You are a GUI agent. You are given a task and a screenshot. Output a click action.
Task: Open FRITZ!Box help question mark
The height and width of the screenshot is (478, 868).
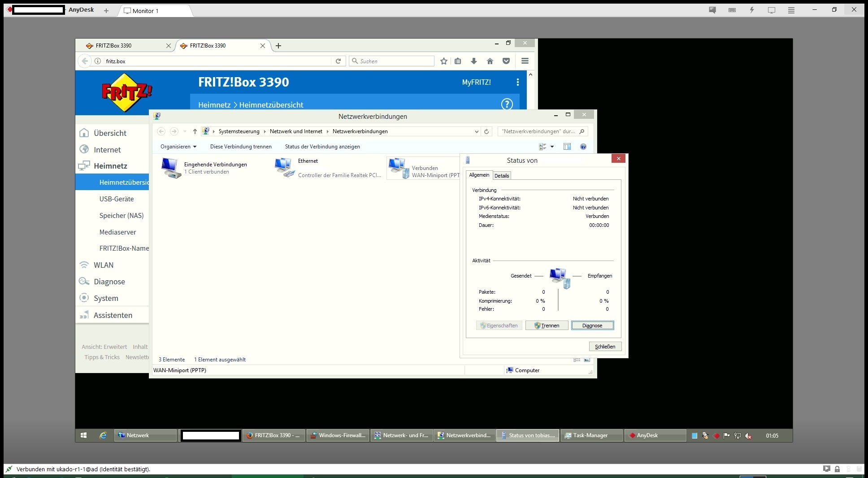pyautogui.click(x=507, y=104)
